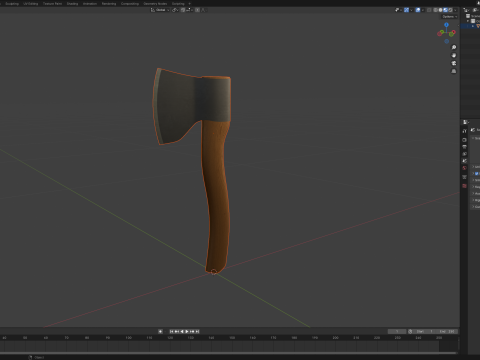Open the viewport shading options dropdown
This screenshot has height=360, width=480.
click(455, 10)
